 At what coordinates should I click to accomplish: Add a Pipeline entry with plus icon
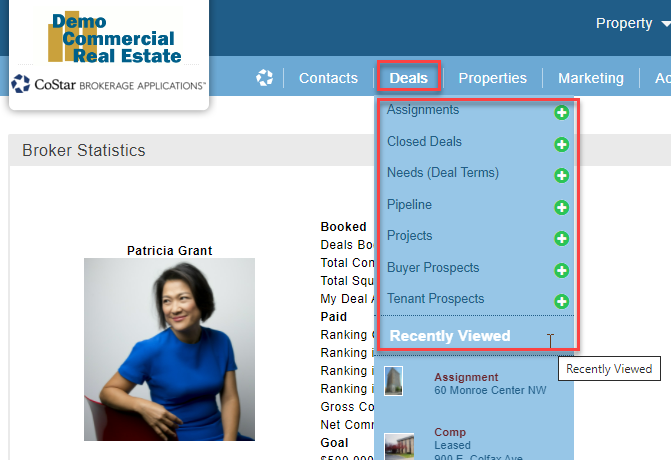click(561, 208)
